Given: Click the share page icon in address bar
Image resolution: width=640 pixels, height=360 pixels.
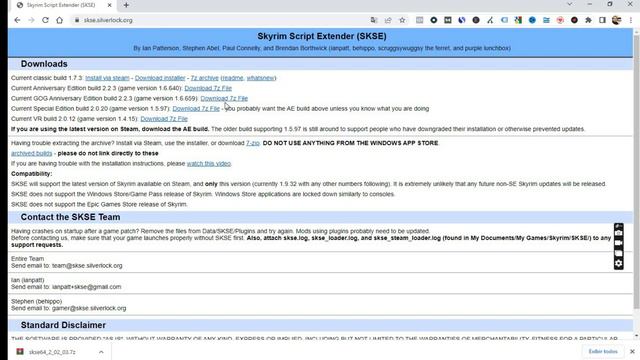Looking at the screenshot, I should [x=388, y=20].
